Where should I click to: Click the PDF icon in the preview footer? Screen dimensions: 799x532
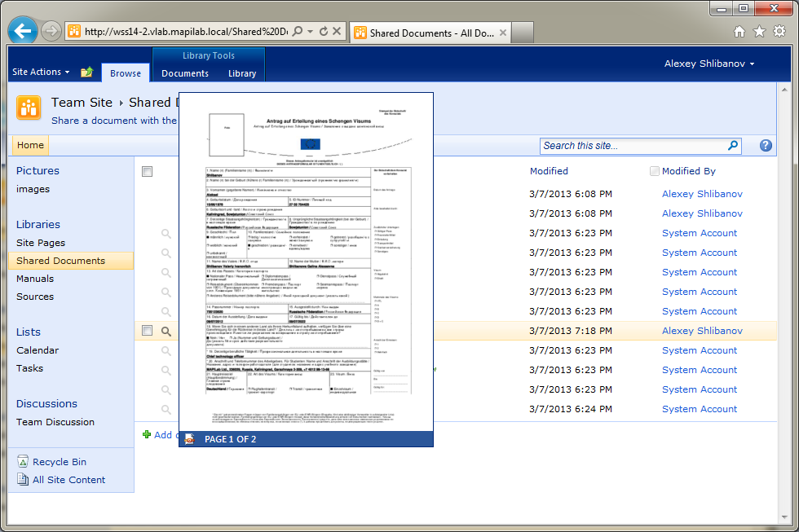(190, 439)
